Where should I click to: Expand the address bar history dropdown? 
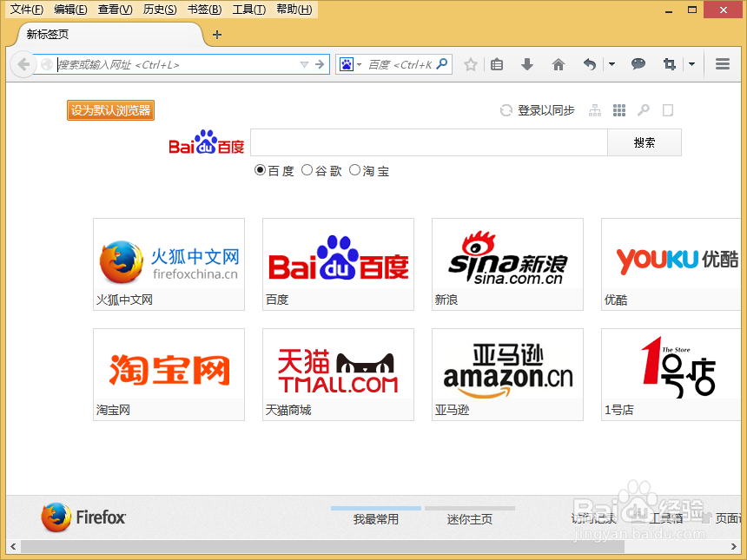304,64
